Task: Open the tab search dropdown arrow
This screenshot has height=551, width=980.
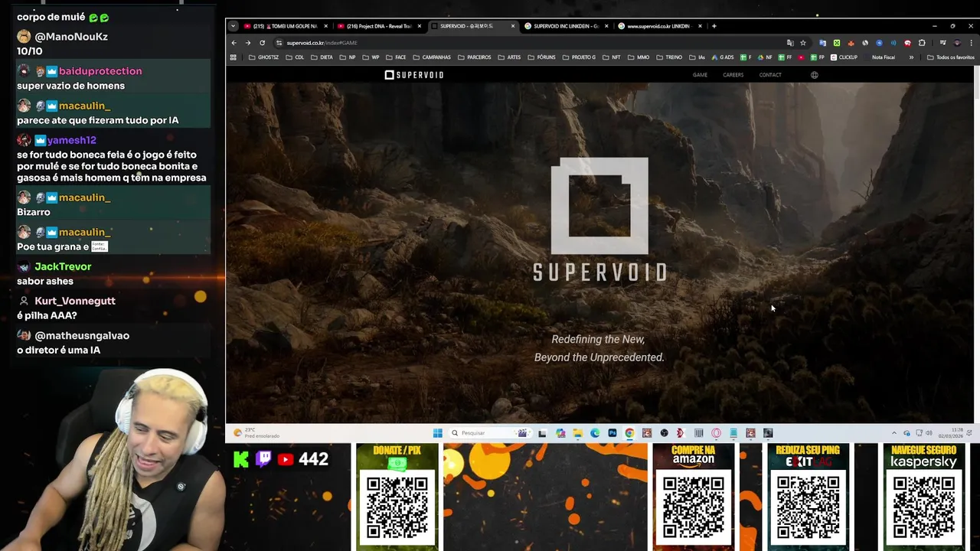Action: point(233,26)
